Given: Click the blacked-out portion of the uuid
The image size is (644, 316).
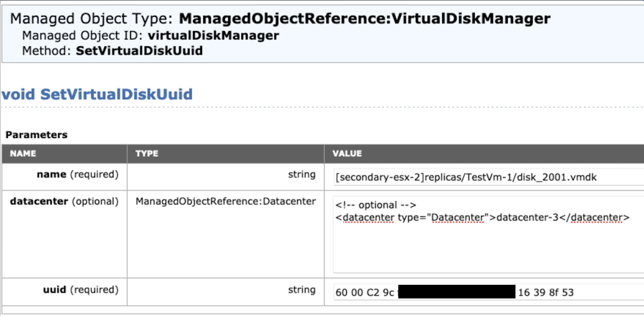Looking at the screenshot, I should 457,292.
